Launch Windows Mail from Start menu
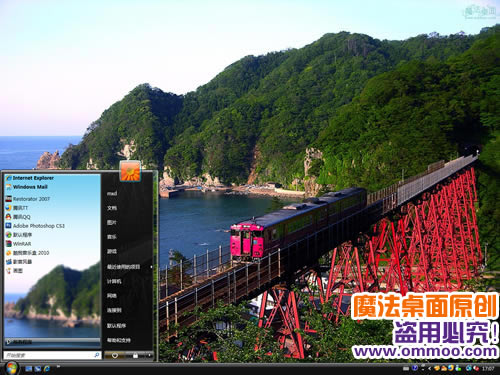 click(x=27, y=187)
